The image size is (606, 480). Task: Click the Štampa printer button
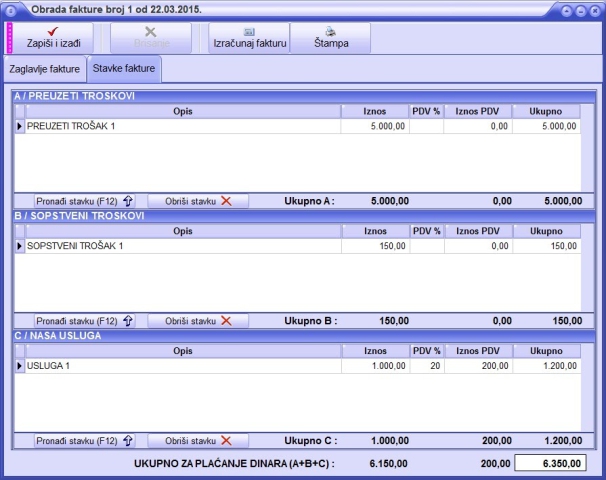331,37
